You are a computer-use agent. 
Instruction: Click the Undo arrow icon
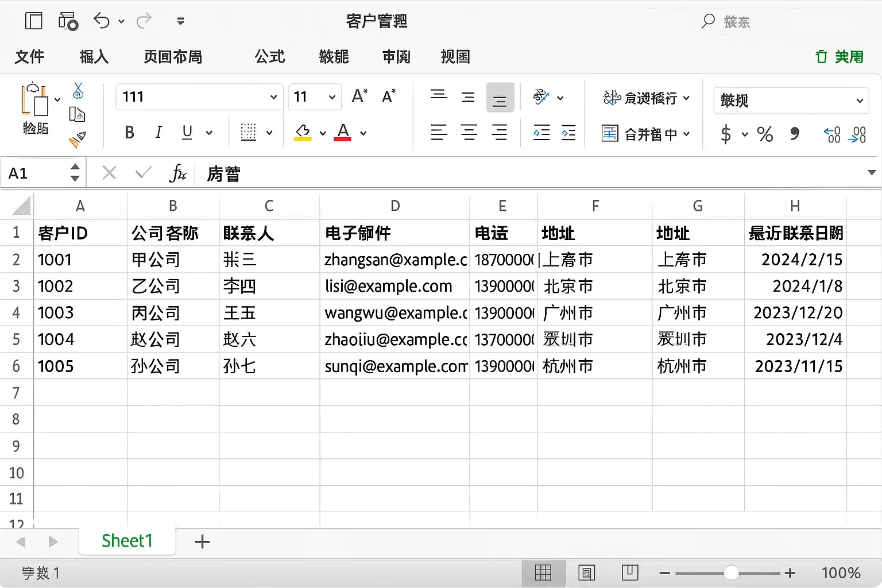[102, 21]
